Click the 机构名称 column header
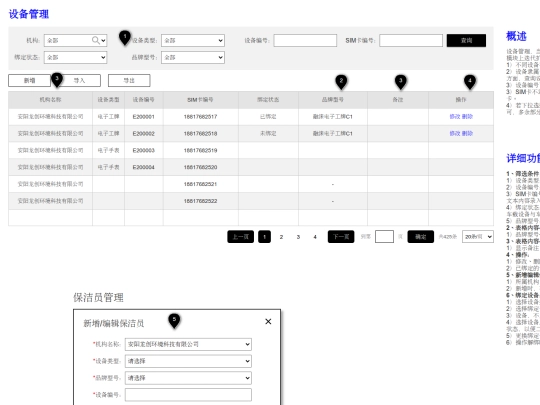Screen dimensions: 540x405 pos(50,100)
